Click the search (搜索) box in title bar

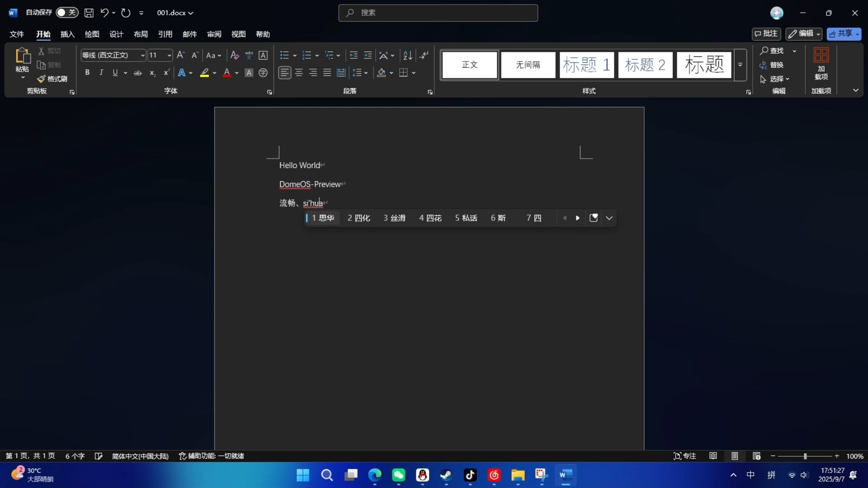point(438,13)
